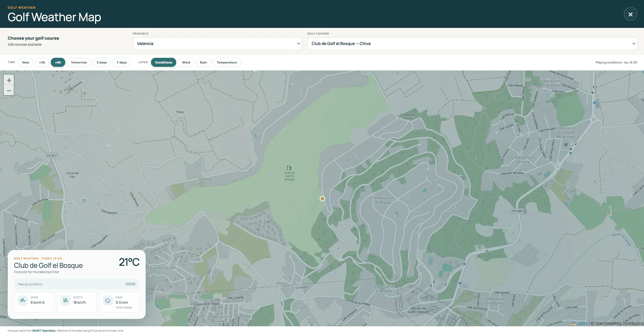This screenshot has height=333, width=644.
Task: Open the Province dropdown showing Valencia
Action: (217, 44)
